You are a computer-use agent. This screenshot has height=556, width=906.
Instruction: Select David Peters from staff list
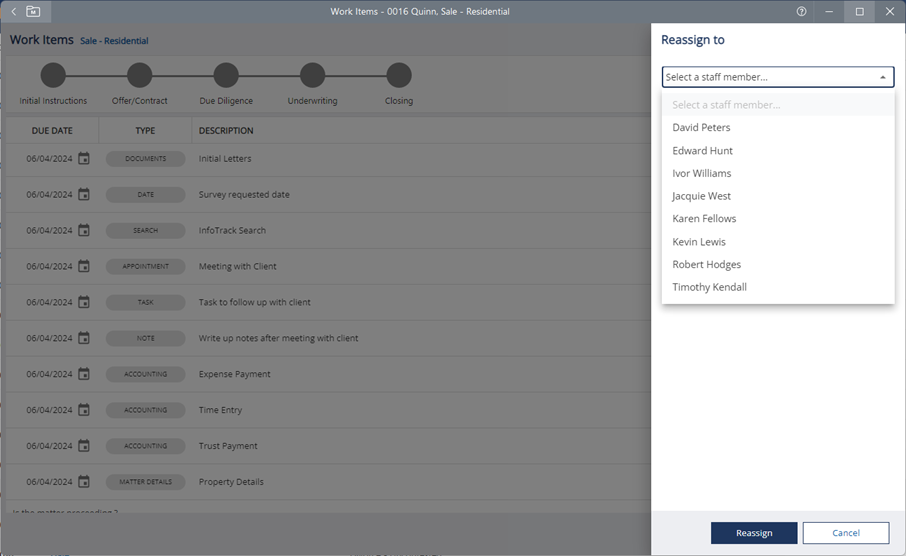[x=701, y=128]
